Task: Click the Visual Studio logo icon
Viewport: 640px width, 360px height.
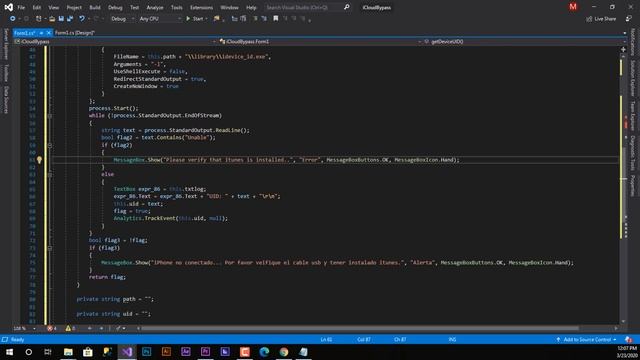Action: [8, 7]
